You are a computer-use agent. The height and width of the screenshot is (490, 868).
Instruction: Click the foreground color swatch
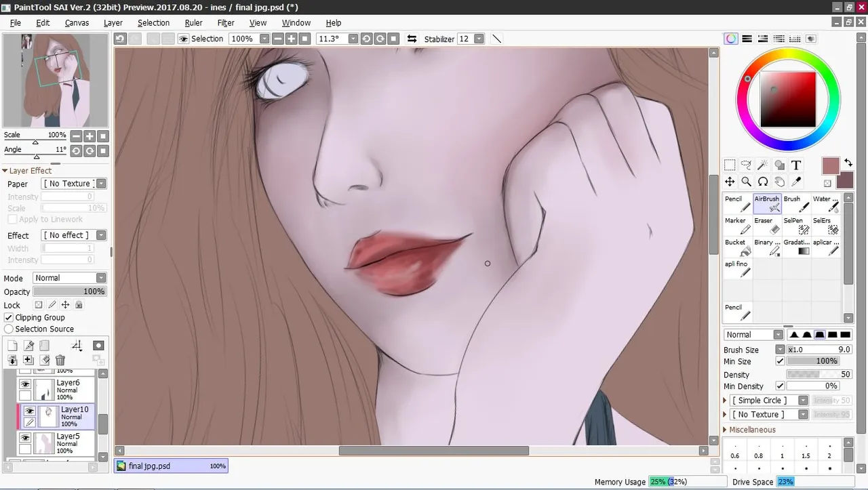coord(831,165)
